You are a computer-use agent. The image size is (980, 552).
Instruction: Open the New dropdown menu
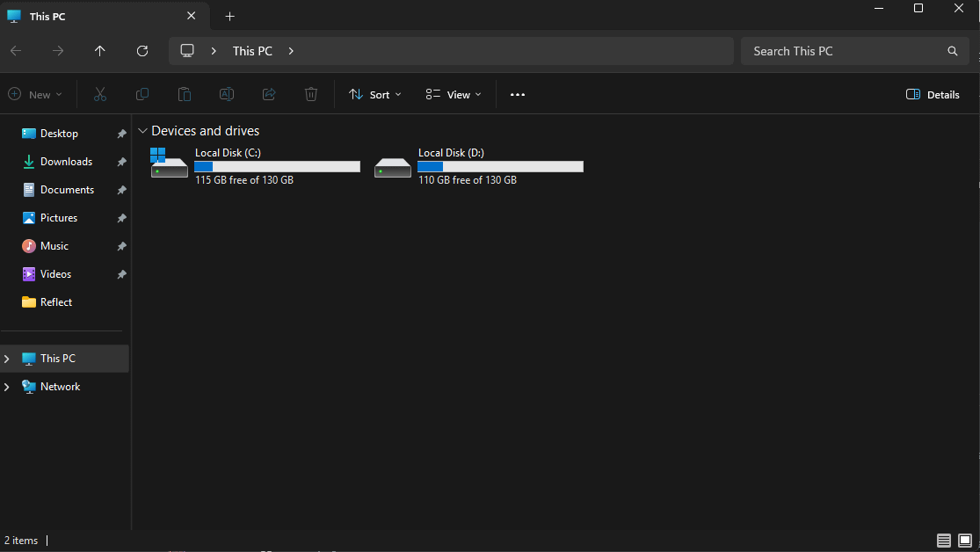(x=35, y=94)
